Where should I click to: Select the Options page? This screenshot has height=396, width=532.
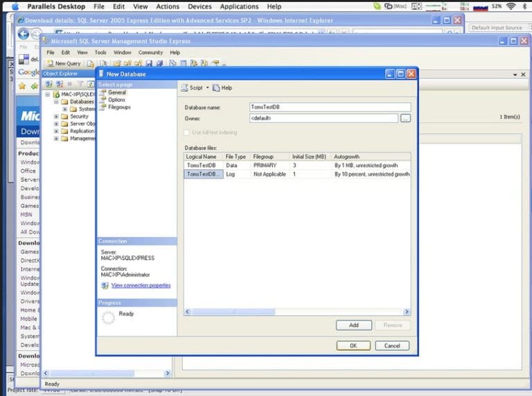pyautogui.click(x=116, y=100)
